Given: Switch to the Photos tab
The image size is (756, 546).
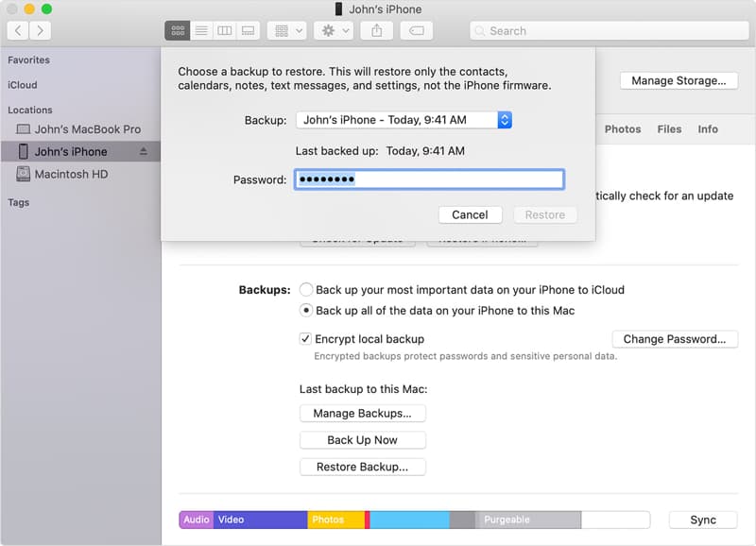Looking at the screenshot, I should click(623, 129).
